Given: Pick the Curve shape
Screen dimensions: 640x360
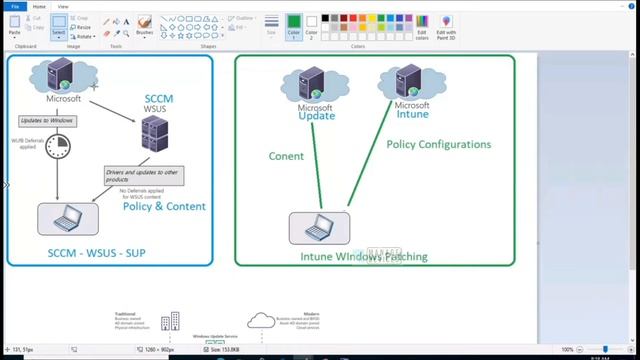Looking at the screenshot, I should coord(172,19).
